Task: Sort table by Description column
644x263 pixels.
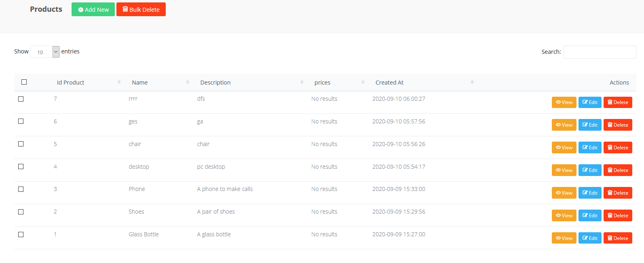Action: click(x=251, y=83)
